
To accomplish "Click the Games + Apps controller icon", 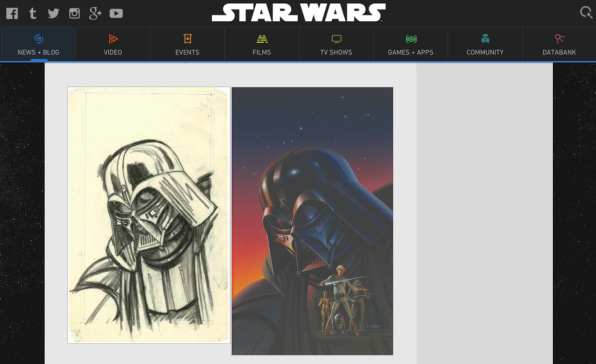I will click(x=411, y=39).
